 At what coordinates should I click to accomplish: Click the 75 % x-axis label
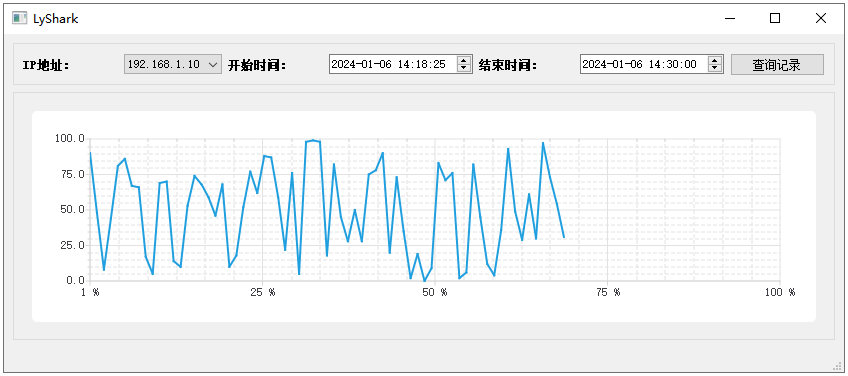[x=607, y=293]
